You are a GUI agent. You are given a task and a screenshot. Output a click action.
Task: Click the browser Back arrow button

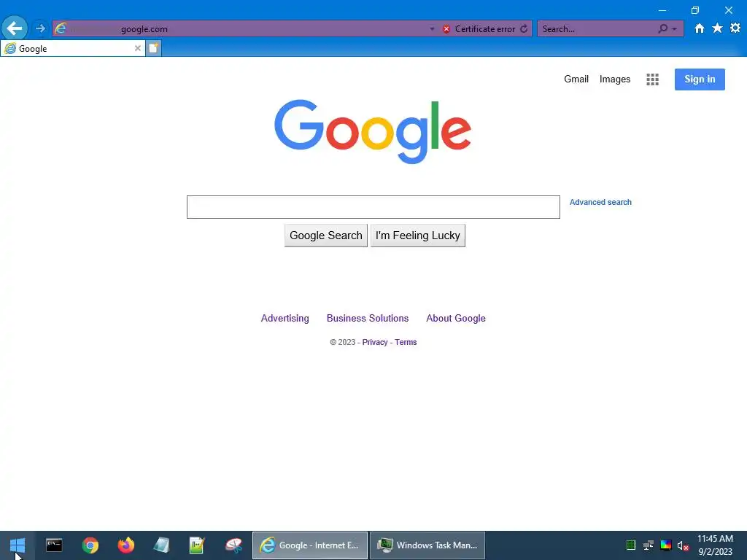(x=15, y=28)
